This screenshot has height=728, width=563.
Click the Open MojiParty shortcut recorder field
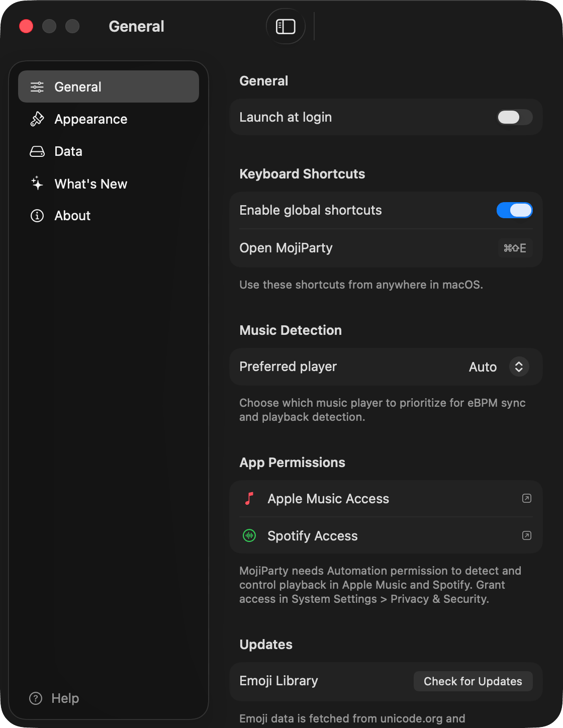515,248
